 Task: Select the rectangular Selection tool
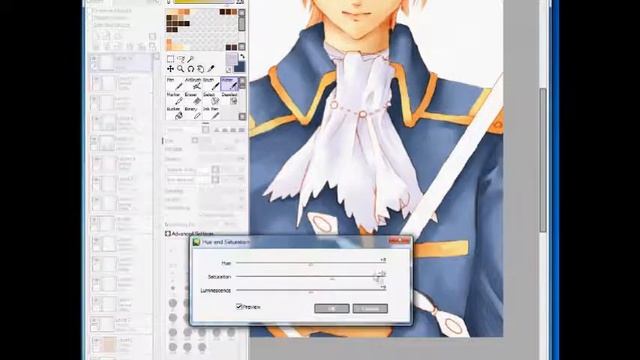(x=171, y=59)
